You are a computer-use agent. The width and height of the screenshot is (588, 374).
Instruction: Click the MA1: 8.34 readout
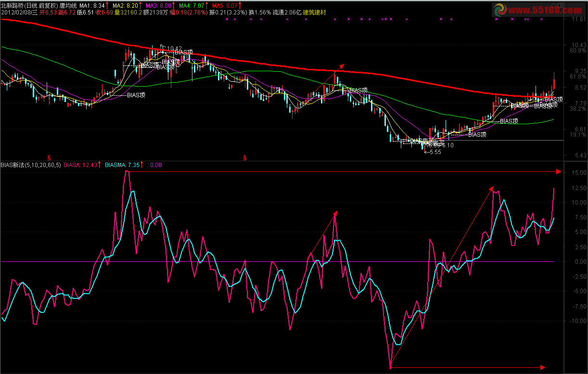tap(92, 5)
